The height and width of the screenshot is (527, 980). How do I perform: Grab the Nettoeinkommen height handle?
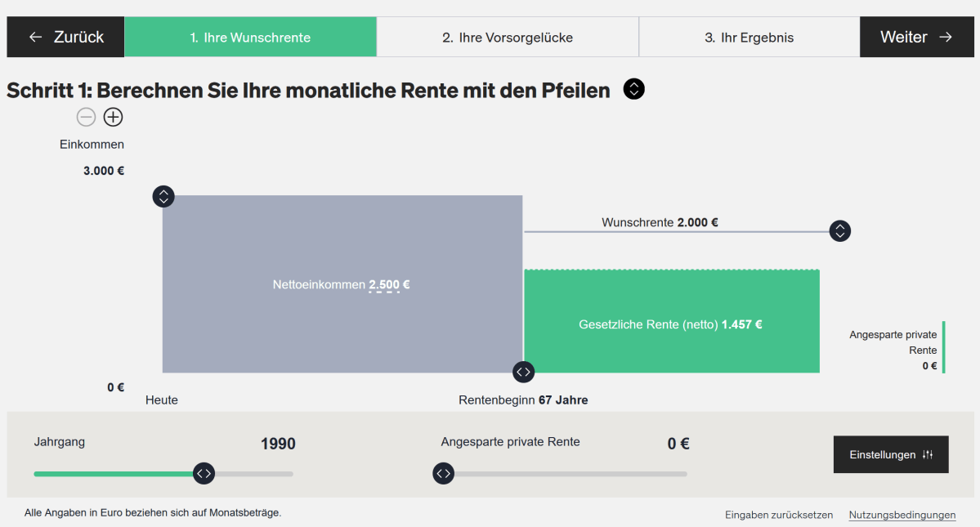pos(163,196)
